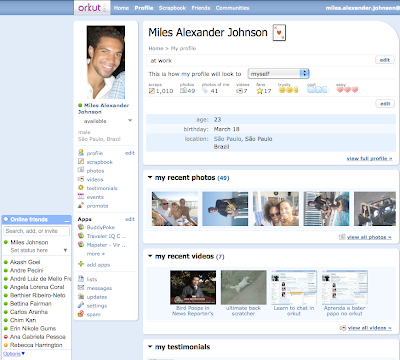Go to Home in top navigation
Image resolution: width=400 pixels, height=360 pixels.
pos(121,8)
